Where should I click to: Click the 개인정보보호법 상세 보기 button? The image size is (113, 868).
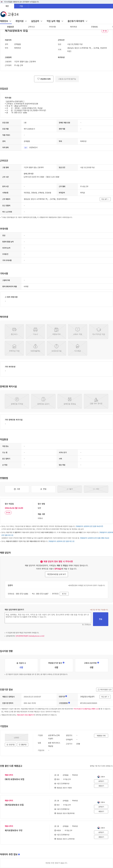[56, 574]
